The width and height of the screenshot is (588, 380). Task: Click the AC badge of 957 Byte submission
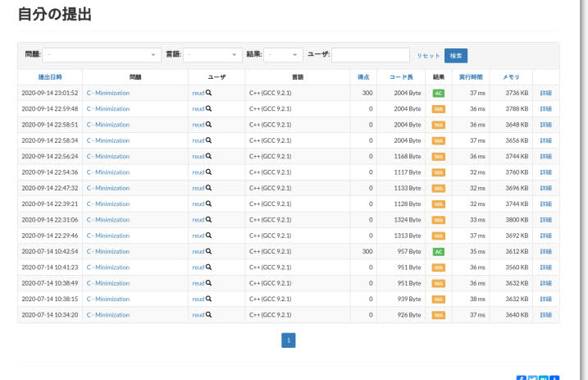pos(438,251)
